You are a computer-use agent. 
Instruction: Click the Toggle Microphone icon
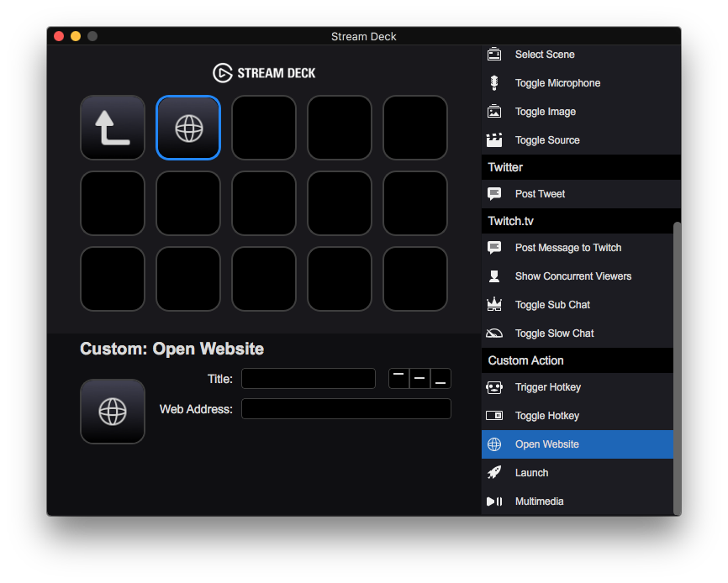pos(494,83)
